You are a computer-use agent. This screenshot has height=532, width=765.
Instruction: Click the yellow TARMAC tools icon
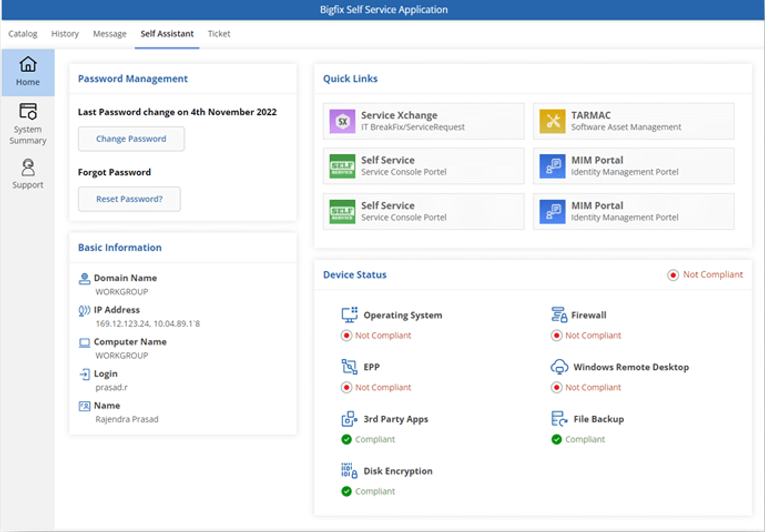point(553,121)
